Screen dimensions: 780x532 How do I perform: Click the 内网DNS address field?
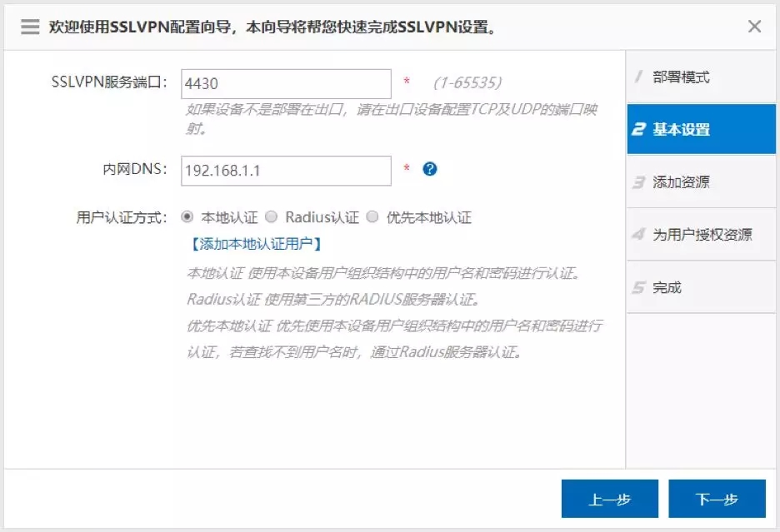pos(286,171)
